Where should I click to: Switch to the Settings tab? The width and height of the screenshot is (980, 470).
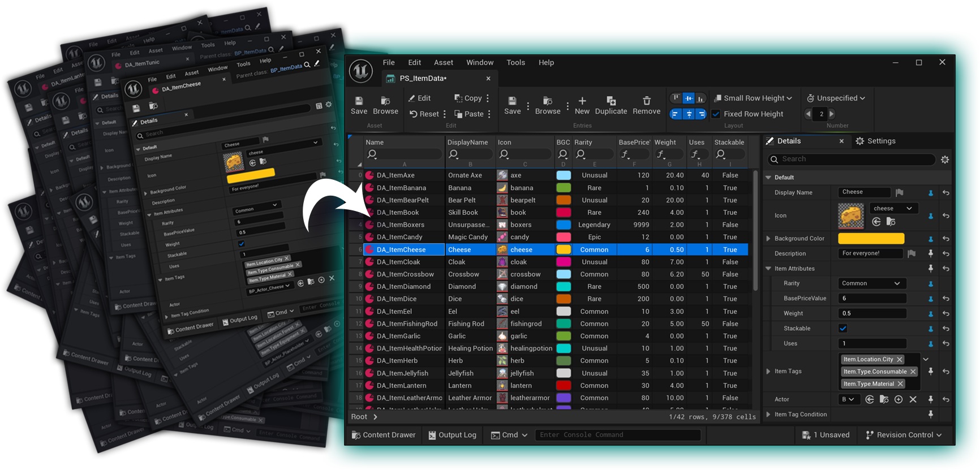(875, 141)
